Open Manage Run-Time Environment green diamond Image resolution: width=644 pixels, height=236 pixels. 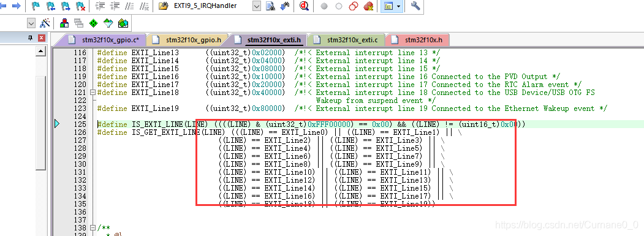pos(94,23)
